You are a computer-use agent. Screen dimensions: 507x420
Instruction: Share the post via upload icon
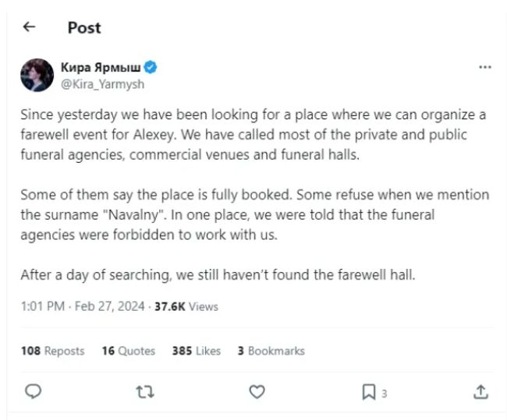click(x=480, y=392)
